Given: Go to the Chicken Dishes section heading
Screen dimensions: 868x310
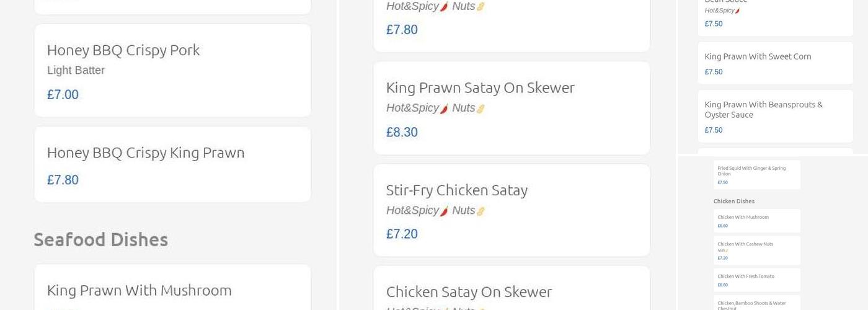Looking at the screenshot, I should [x=734, y=201].
